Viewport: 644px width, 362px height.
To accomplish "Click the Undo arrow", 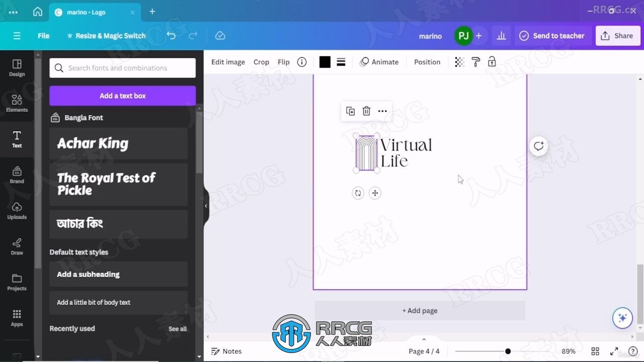I will click(171, 36).
